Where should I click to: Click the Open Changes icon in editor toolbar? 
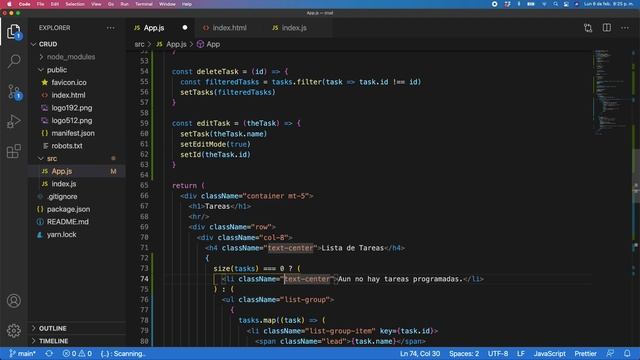588,28
